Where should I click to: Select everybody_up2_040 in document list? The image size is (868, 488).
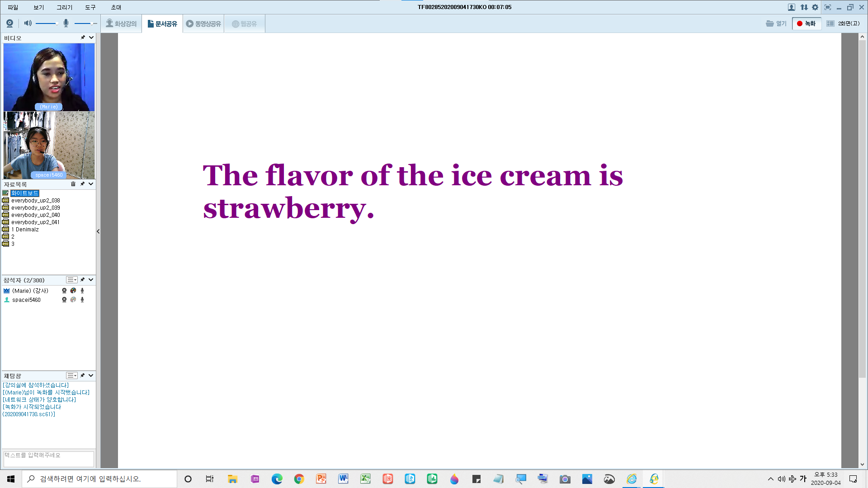[35, 215]
